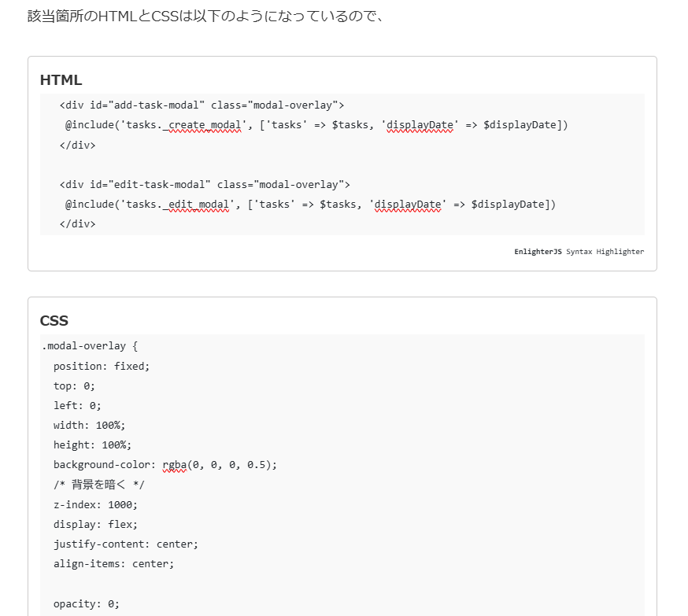Click the 'opacity: 0;' CSS line
Screen dimensions: 688x616
pyautogui.click(x=87, y=604)
